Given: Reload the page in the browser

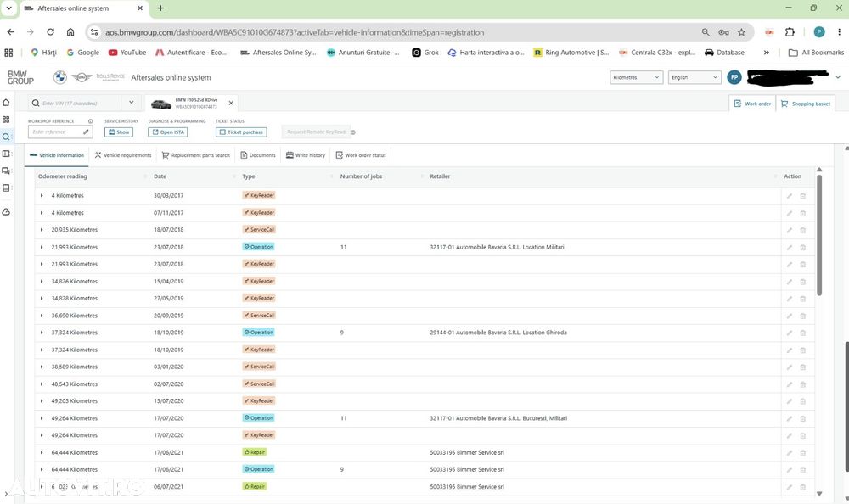Looking at the screenshot, I should [50, 32].
